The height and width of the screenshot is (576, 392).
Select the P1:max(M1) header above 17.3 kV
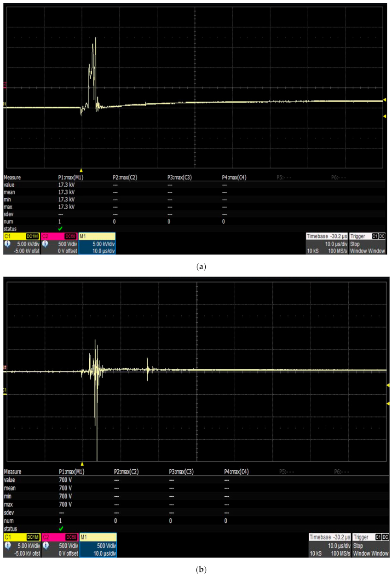click(x=71, y=177)
